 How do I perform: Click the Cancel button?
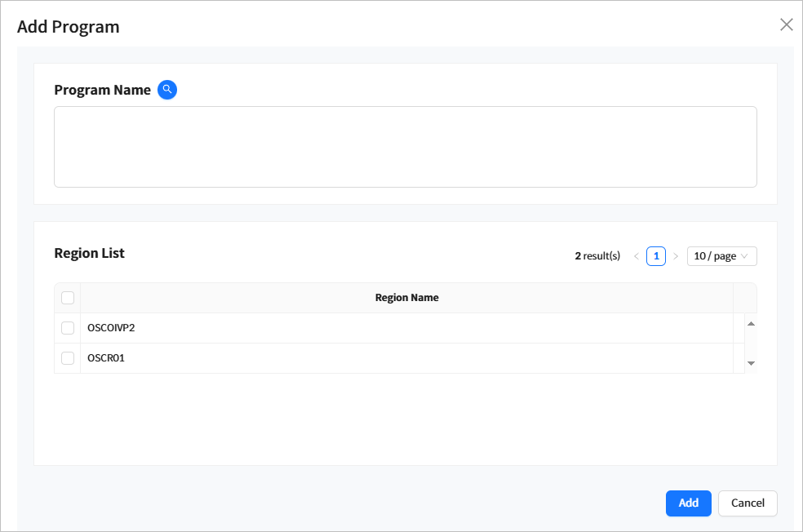748,503
